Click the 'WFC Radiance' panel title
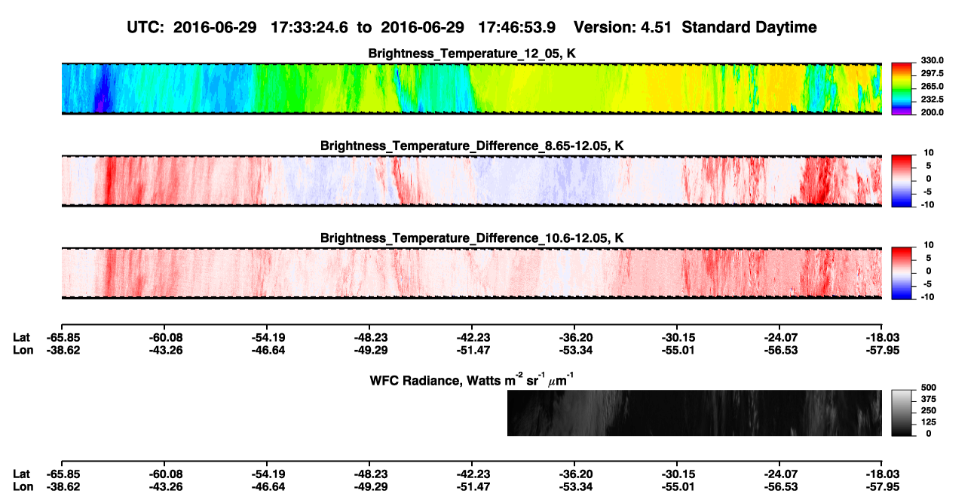Screen dimensions: 980x503 tap(472, 379)
